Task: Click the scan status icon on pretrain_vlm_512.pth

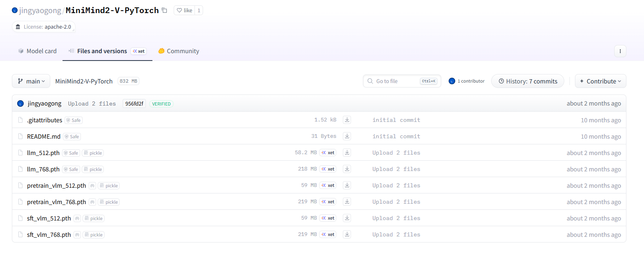Action: click(x=92, y=186)
